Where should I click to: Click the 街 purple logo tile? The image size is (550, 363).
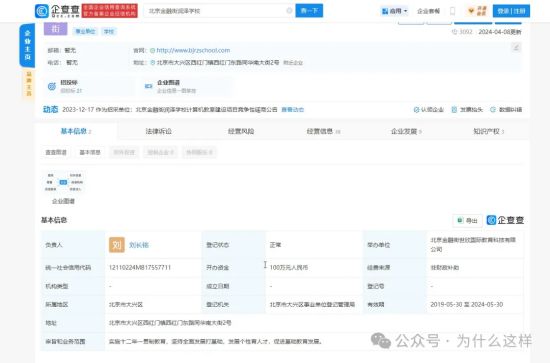point(55,29)
